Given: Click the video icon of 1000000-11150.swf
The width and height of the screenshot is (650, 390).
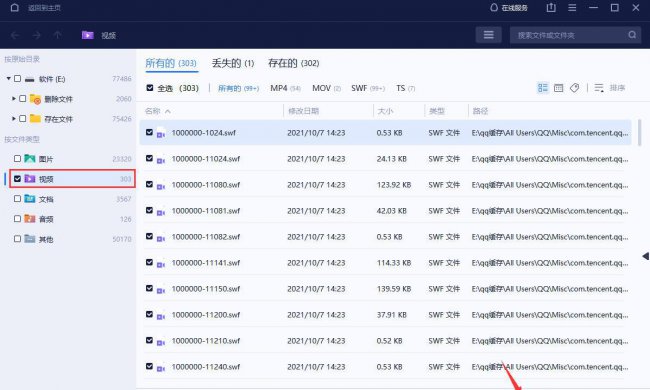Looking at the screenshot, I should tap(161, 289).
